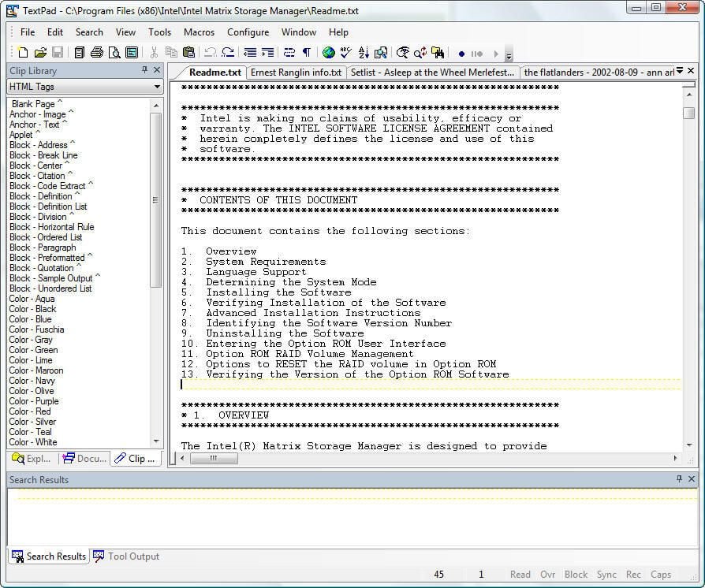Click the Save diskette icon
This screenshot has height=588, width=705.
click(x=58, y=53)
